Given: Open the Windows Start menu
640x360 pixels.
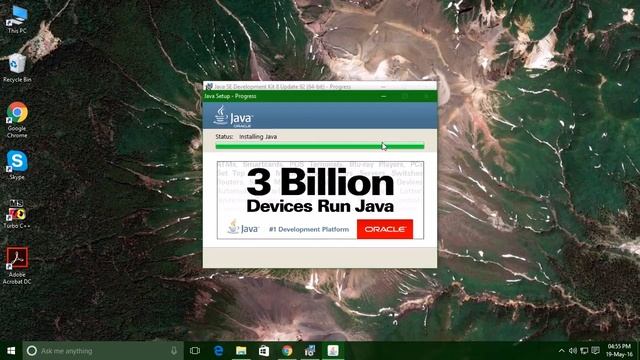Looking at the screenshot, I should [11, 351].
